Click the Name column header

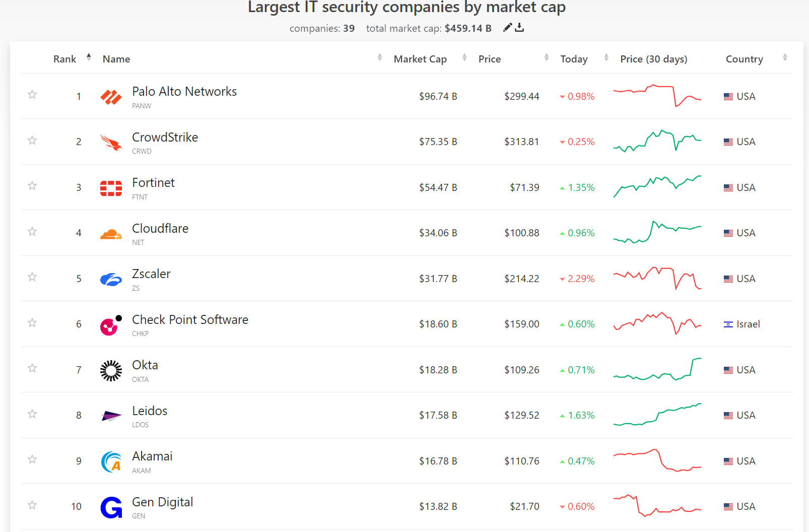tap(116, 59)
